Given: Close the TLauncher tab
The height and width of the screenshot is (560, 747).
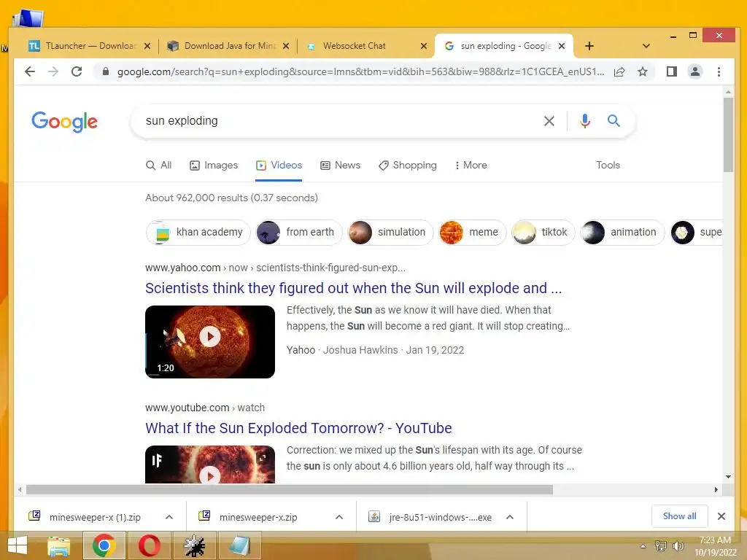Looking at the screenshot, I should 147,46.
